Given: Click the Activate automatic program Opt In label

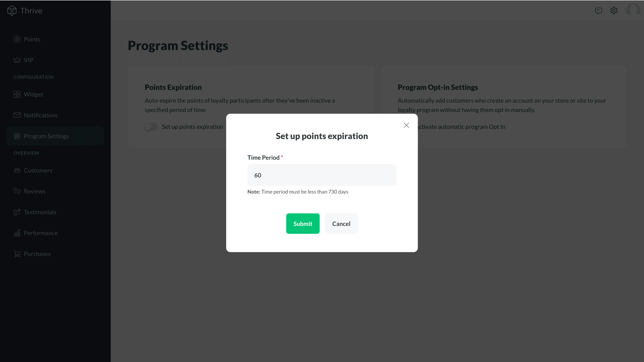Looking at the screenshot, I should (x=461, y=127).
